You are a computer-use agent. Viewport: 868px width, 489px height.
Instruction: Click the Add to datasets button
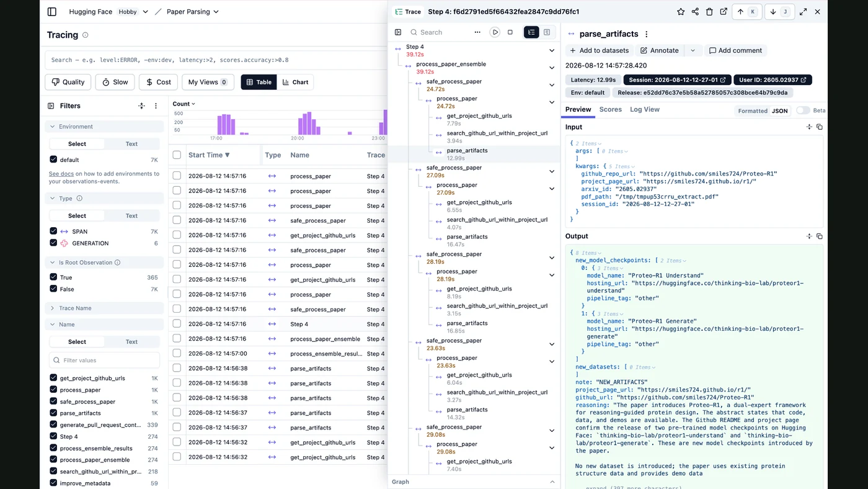[x=599, y=50]
